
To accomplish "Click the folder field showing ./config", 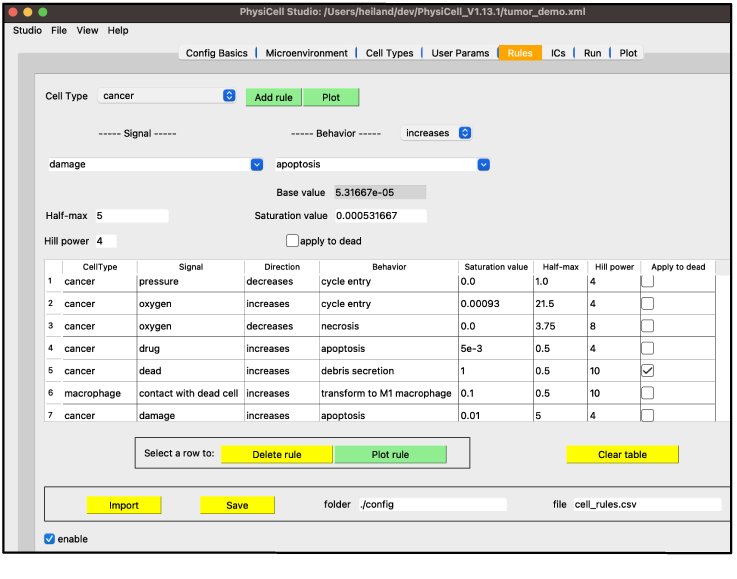I will 432,504.
